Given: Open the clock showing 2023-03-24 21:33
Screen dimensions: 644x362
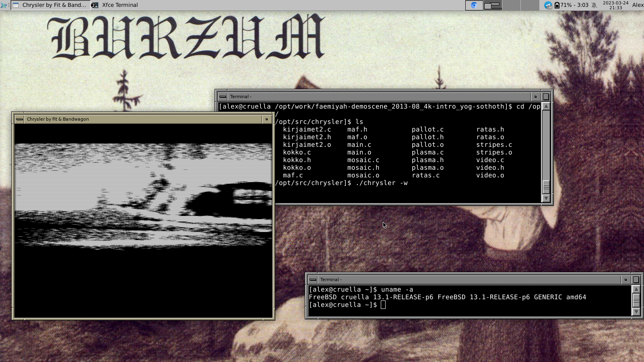Looking at the screenshot, I should coord(615,5).
